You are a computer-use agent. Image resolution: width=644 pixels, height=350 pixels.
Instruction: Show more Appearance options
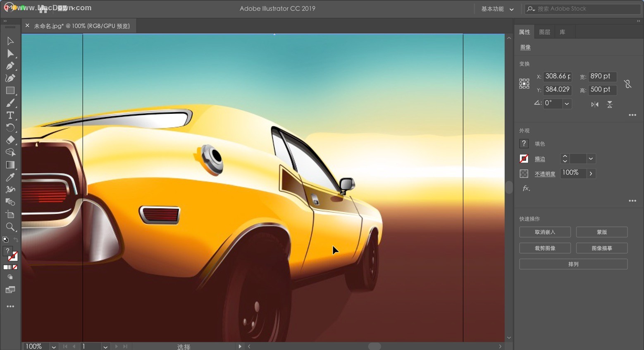click(x=632, y=201)
